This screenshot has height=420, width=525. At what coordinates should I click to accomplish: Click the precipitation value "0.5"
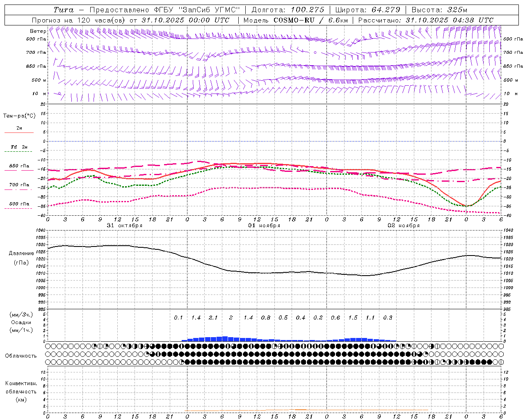(x=283, y=317)
